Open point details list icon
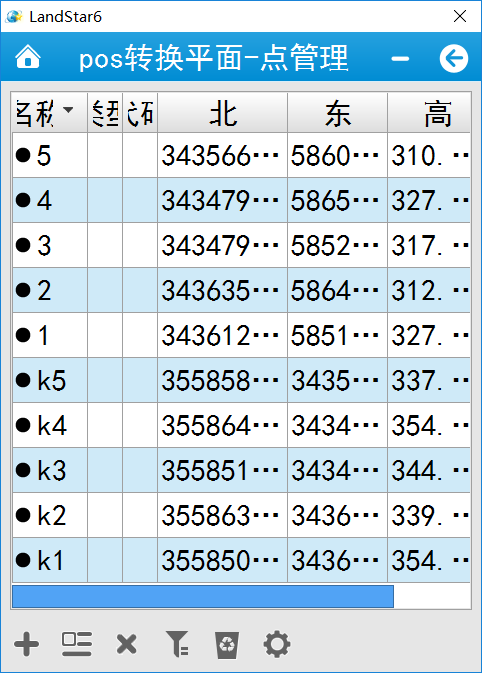Screen dimensions: 482x673 point(77,644)
